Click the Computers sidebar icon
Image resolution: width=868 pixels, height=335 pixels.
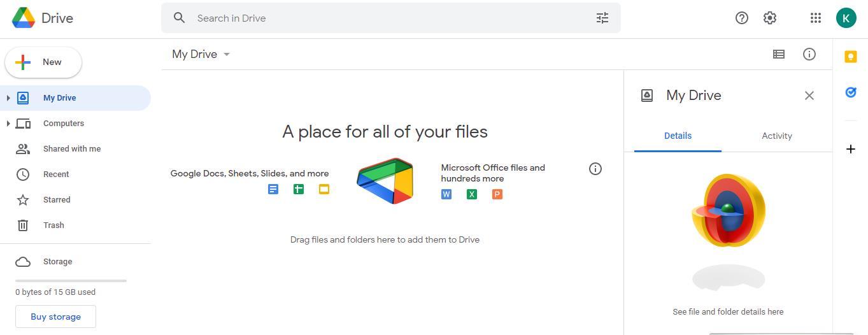[23, 124]
